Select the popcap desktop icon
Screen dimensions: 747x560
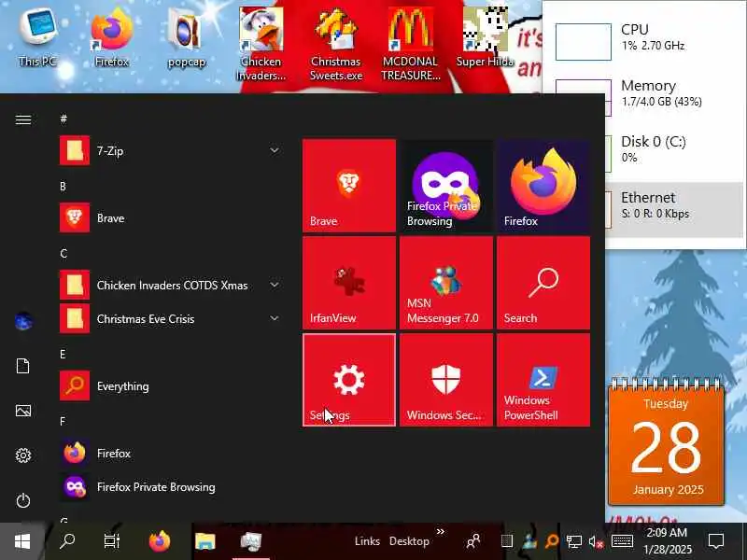click(186, 38)
